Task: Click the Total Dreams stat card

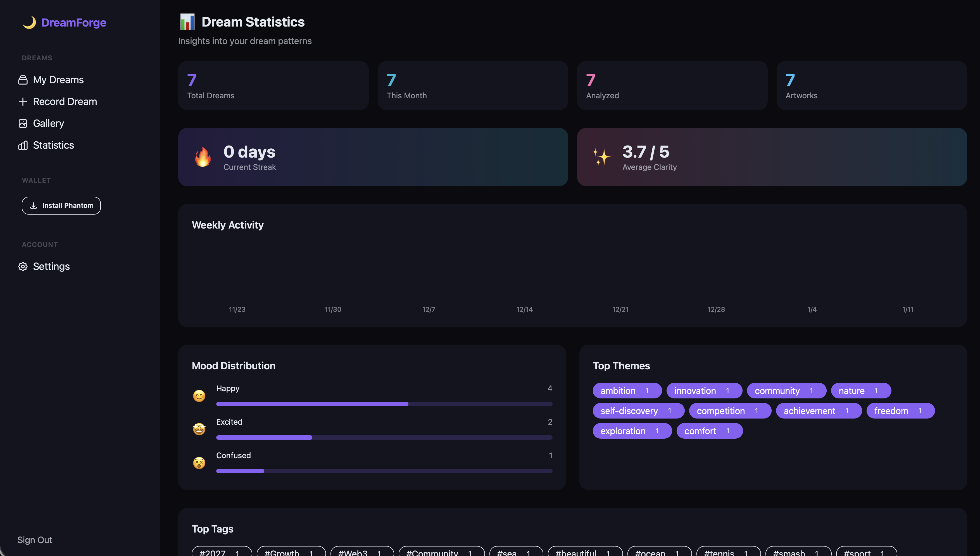Action: pyautogui.click(x=273, y=85)
